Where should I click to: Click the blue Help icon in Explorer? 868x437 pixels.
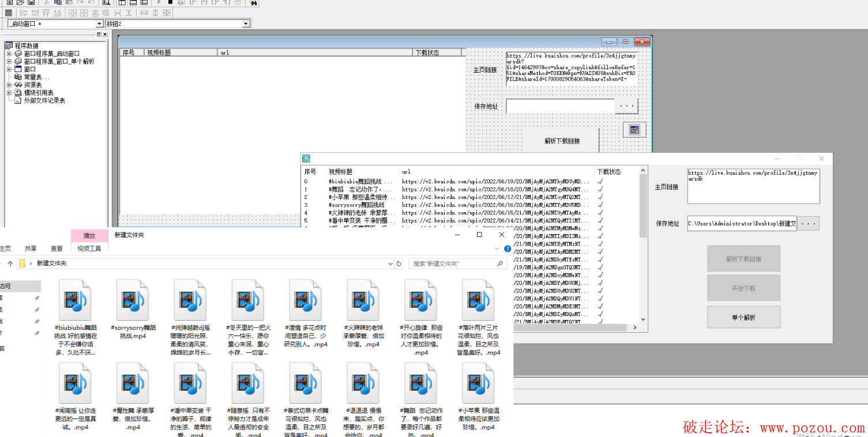coord(508,249)
